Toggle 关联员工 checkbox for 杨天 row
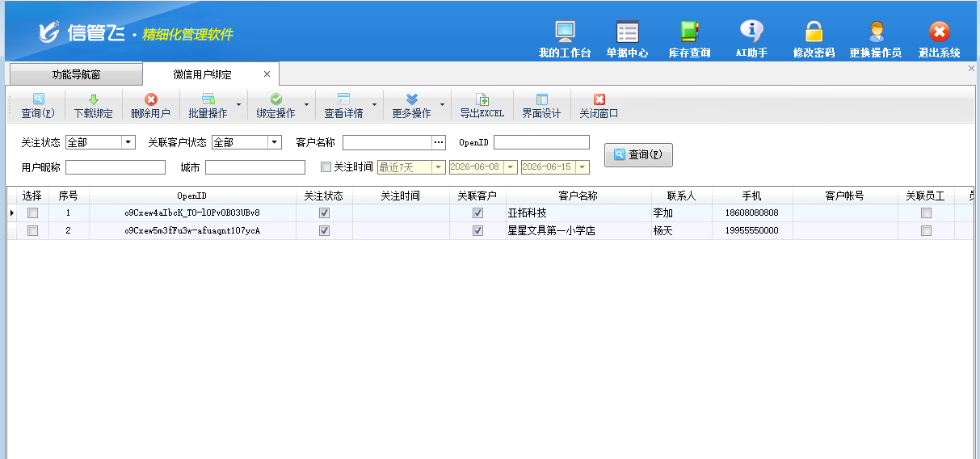The width and height of the screenshot is (980, 459). tap(926, 231)
